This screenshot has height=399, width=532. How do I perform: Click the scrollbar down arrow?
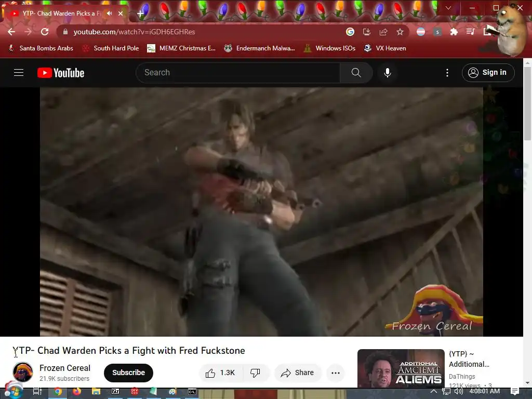click(x=528, y=383)
